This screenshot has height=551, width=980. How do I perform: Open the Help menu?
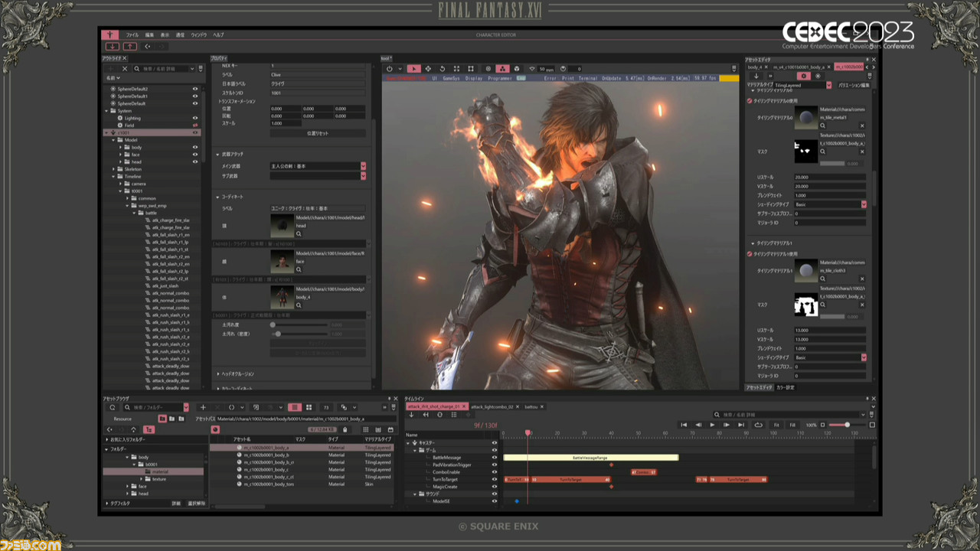point(218,35)
